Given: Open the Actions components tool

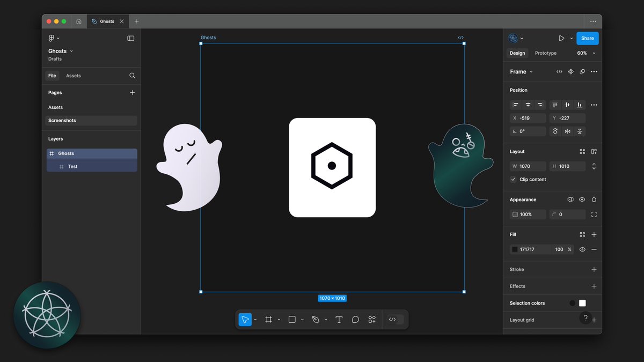Looking at the screenshot, I should (x=372, y=320).
